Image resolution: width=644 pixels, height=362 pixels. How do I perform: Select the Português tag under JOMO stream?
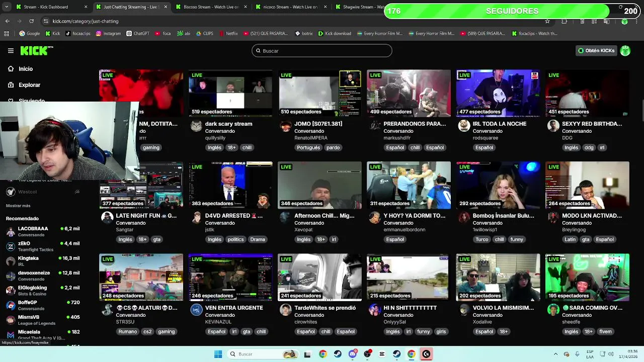tap(308, 148)
